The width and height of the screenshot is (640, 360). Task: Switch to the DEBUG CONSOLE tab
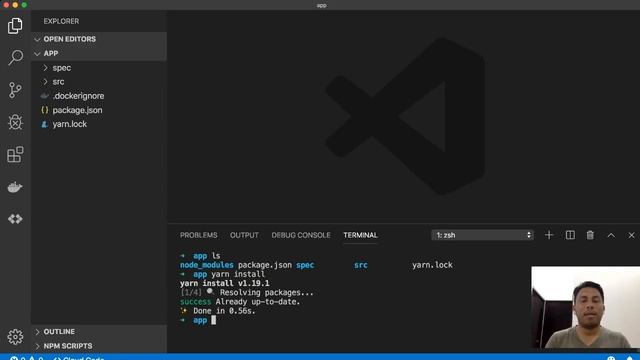pyautogui.click(x=301, y=235)
